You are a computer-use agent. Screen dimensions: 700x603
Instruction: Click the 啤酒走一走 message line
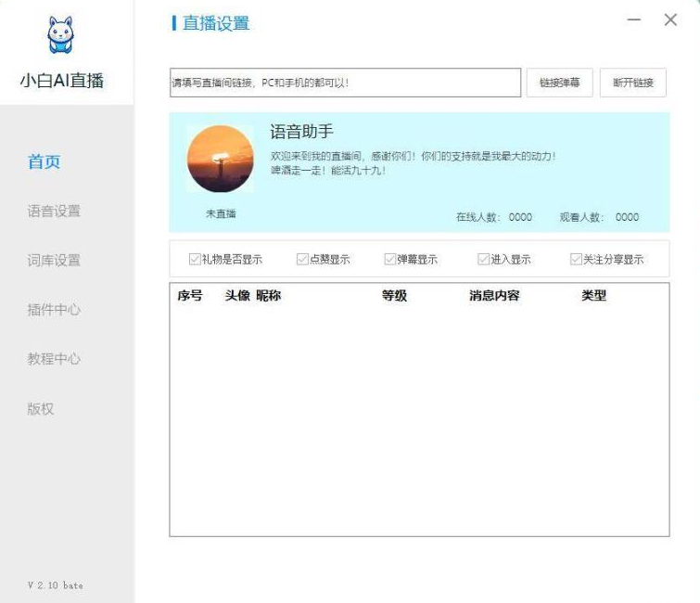click(x=327, y=170)
